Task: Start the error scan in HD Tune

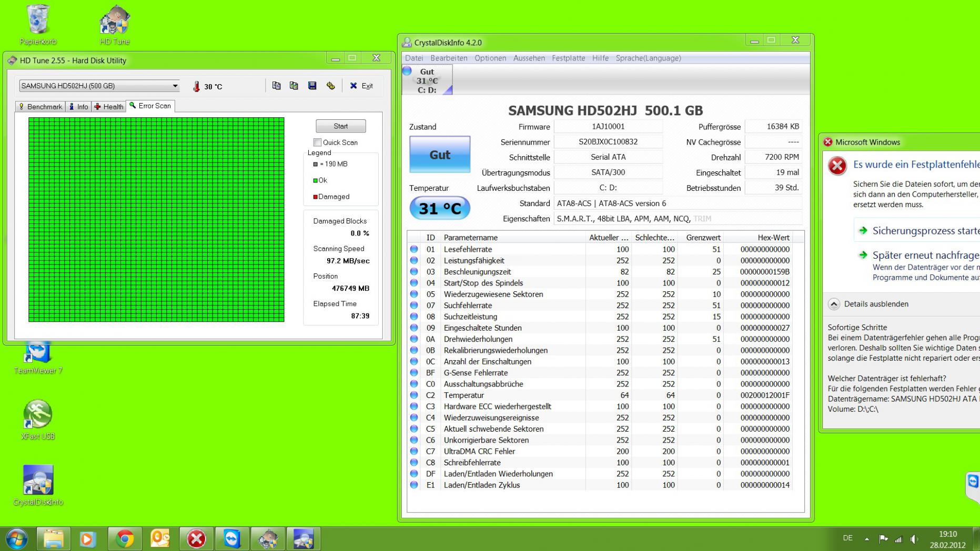Action: click(341, 126)
